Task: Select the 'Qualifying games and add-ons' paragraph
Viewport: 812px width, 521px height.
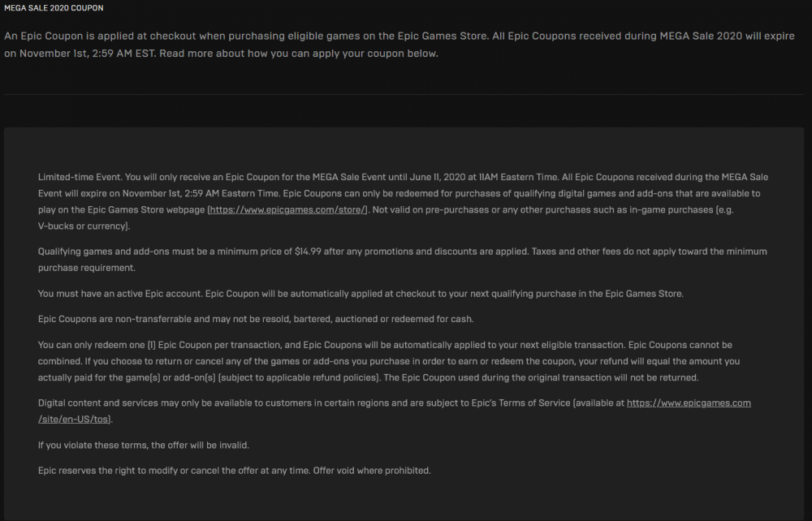Action: (403, 259)
